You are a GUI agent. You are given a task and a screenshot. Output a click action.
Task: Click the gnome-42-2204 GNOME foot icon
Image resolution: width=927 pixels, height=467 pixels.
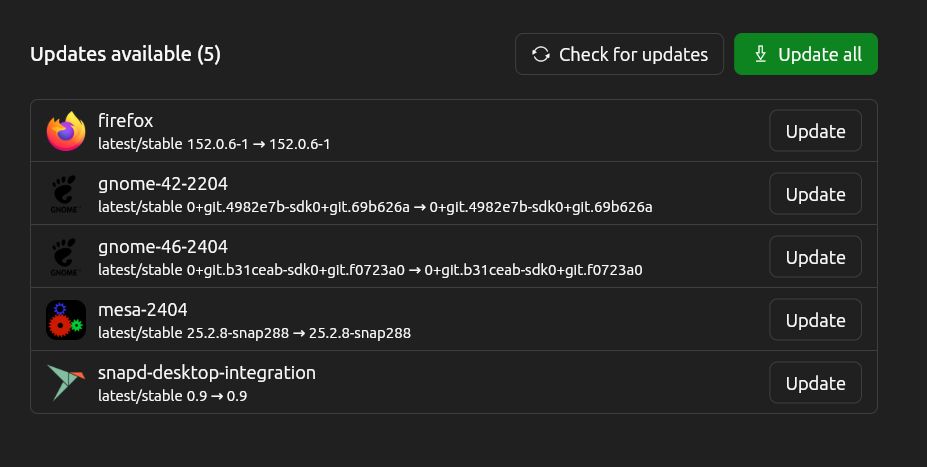pos(64,194)
